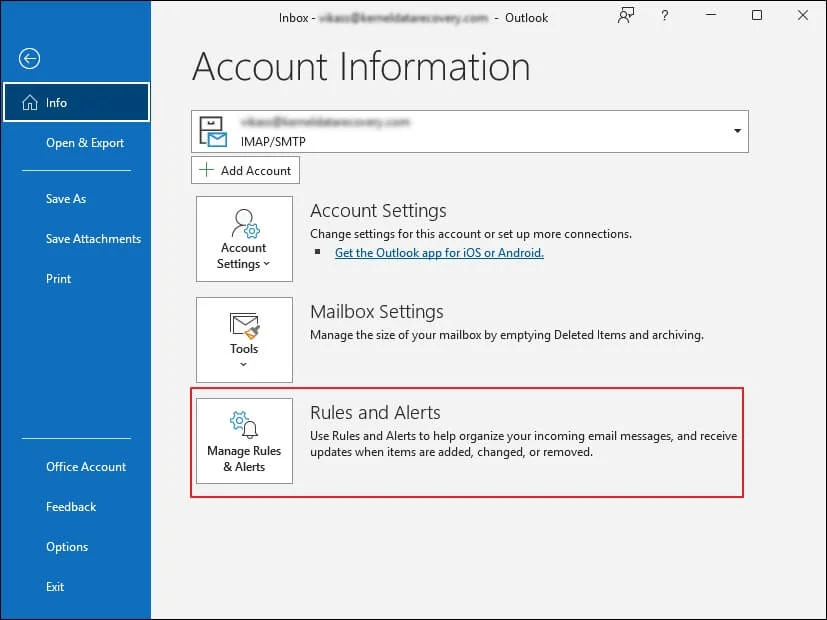Open the Print page
The width and height of the screenshot is (827, 620).
coord(59,279)
